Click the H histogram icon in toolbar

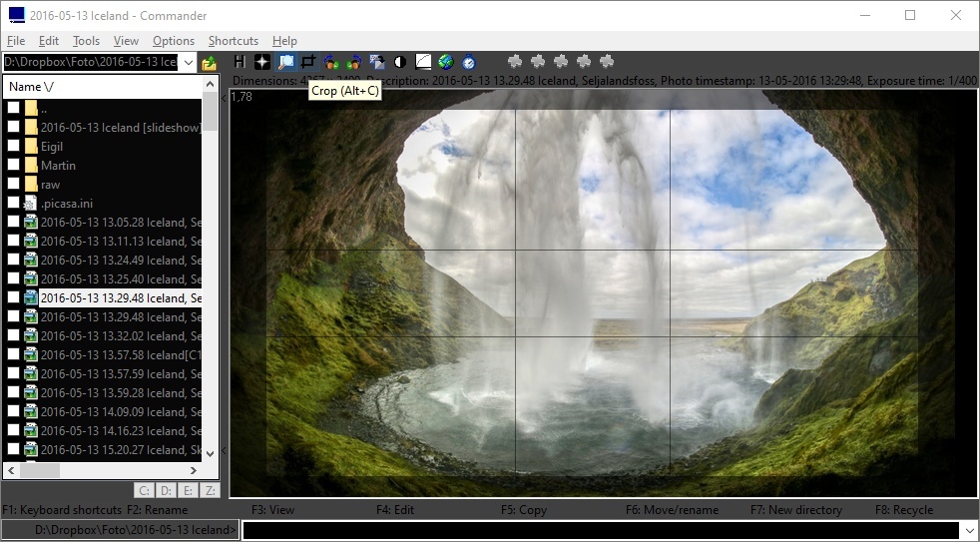click(x=240, y=61)
